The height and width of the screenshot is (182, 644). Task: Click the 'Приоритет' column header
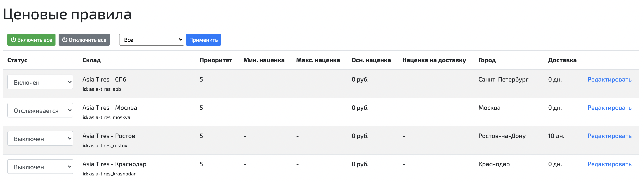click(216, 60)
